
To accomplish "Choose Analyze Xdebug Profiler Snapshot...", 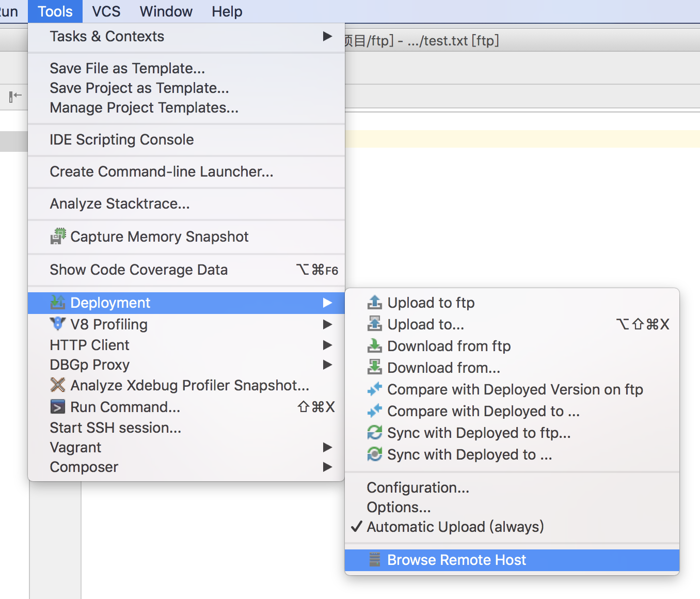I will (186, 385).
